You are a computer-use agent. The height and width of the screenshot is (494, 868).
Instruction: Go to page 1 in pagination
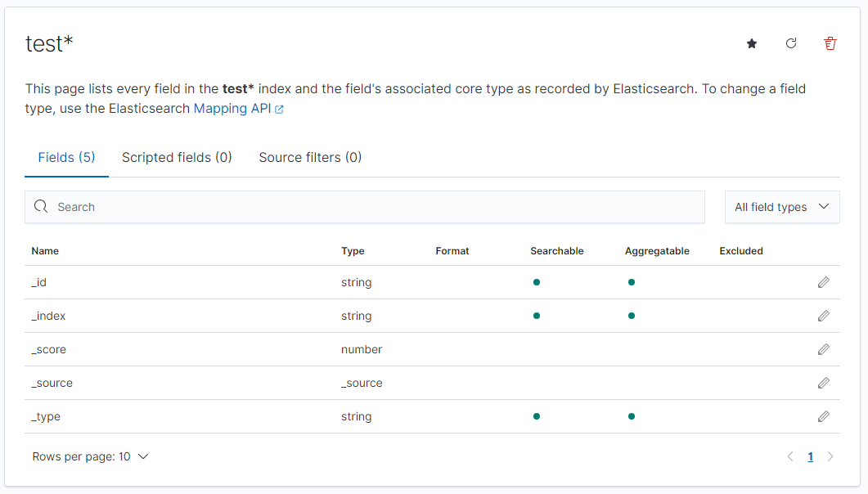pos(810,457)
